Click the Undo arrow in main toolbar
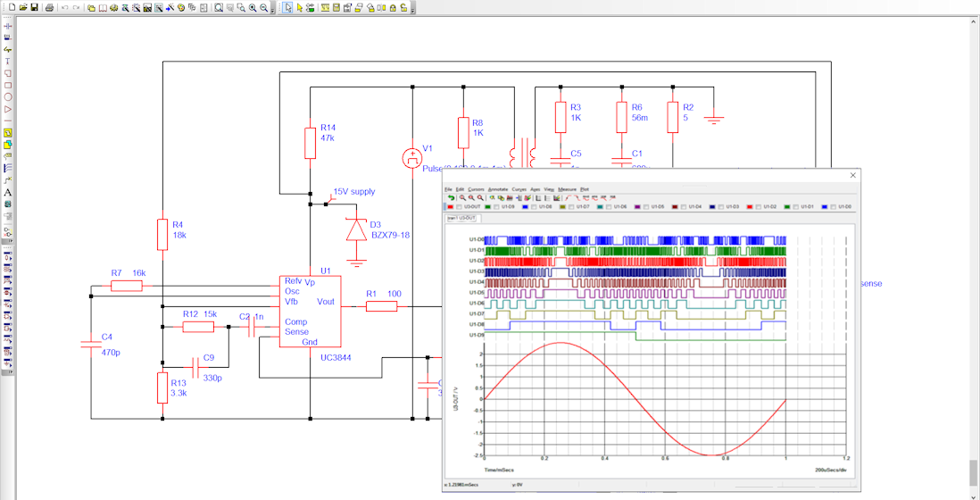Viewport: 980px width, 500px height. (65, 7)
